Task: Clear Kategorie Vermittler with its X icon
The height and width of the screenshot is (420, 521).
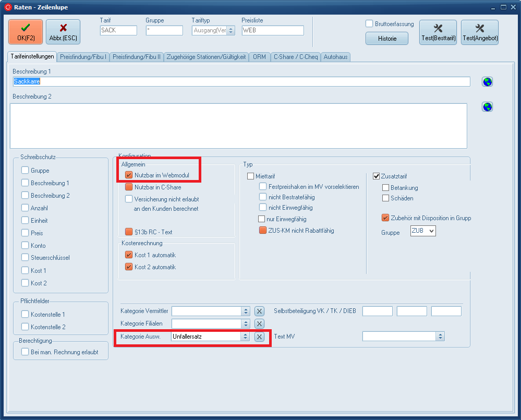Action: 259,311
